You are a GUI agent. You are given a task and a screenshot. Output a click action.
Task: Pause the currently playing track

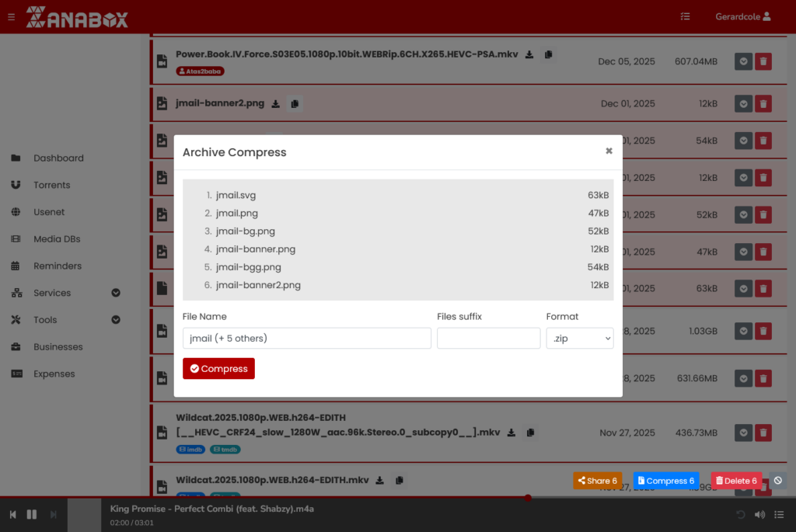pos(31,514)
